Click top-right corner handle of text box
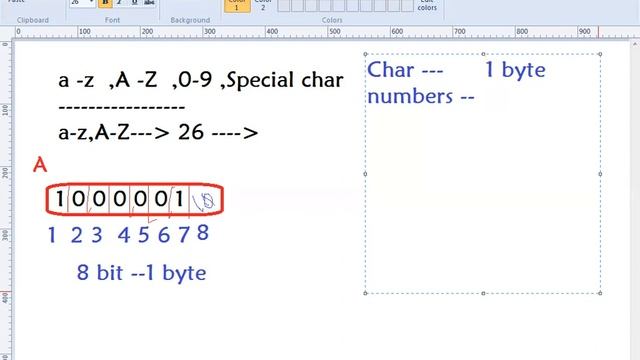Viewport: 640px width, 360px height. pyautogui.click(x=600, y=54)
